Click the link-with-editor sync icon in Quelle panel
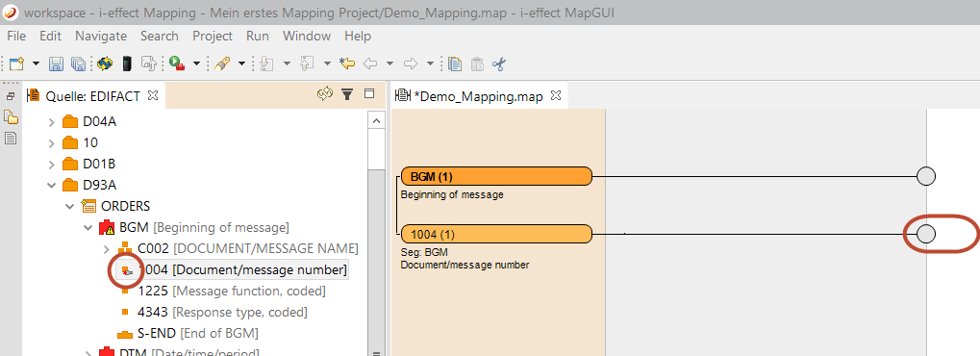Viewport: 980px width, 356px height. (x=324, y=94)
